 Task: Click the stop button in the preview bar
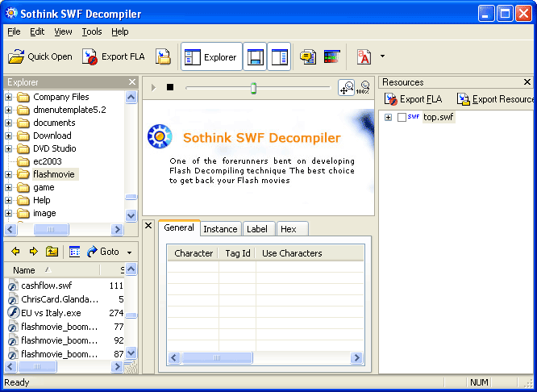coord(170,87)
